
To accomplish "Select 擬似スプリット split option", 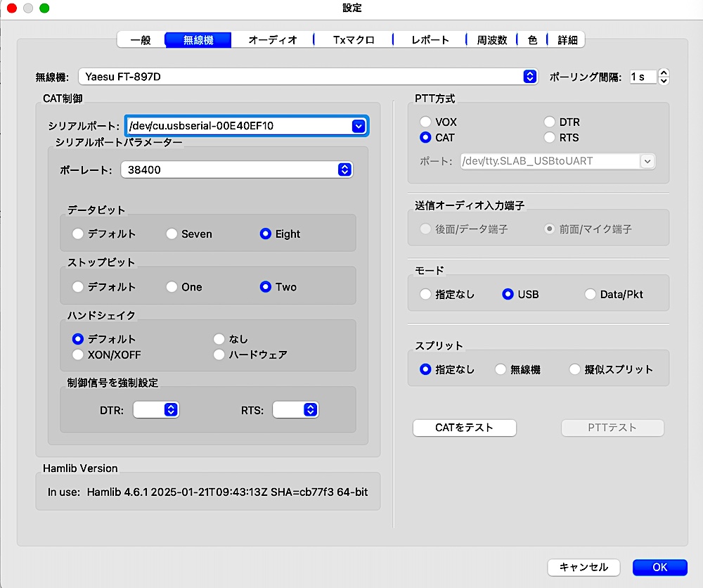I will click(575, 369).
